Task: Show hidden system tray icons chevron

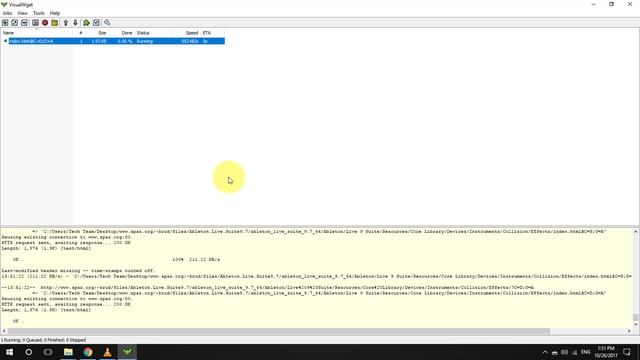Action: [545, 352]
